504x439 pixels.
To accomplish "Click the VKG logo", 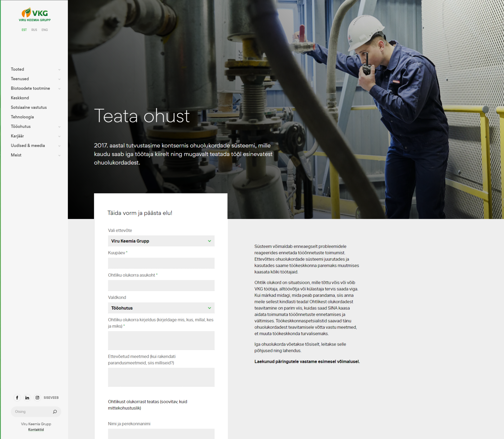I will pos(35,15).
